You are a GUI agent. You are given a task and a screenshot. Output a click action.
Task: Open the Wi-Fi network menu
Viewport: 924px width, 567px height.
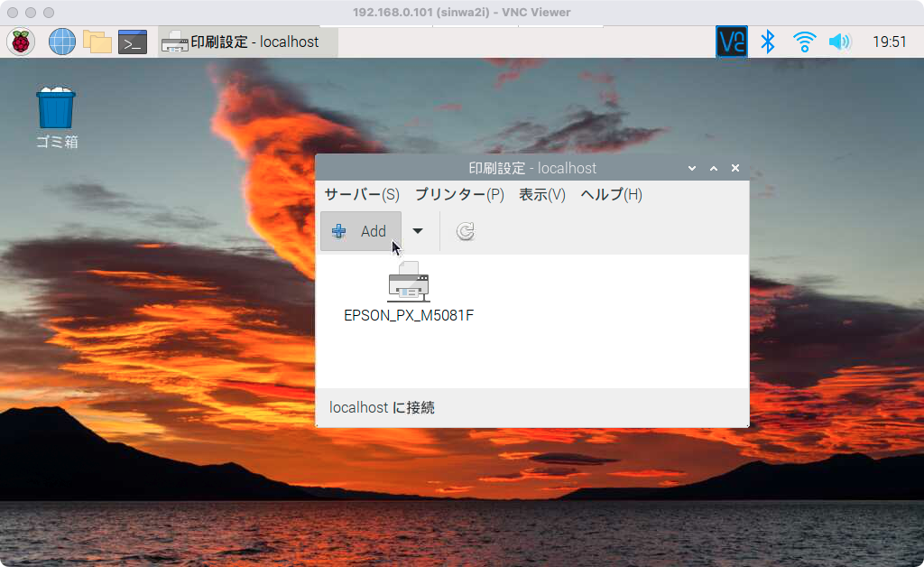tap(803, 42)
